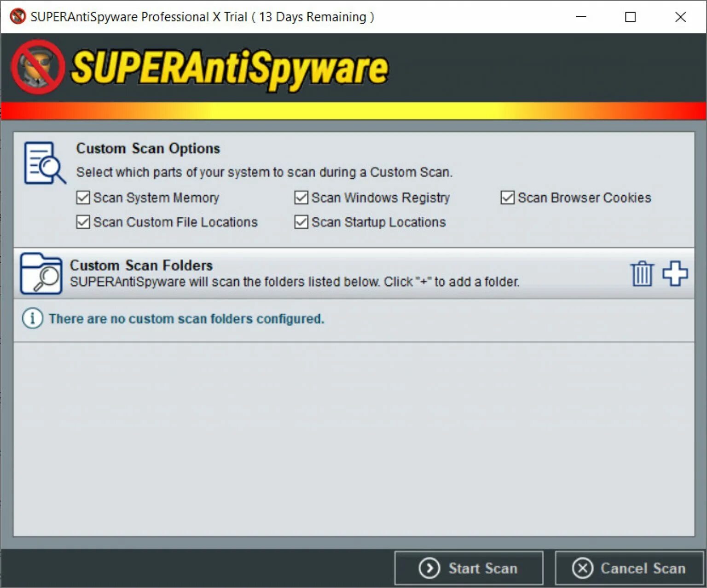The width and height of the screenshot is (707, 588).
Task: Click the SUPERAntiSpyware logo in the banner
Action: click(200, 68)
